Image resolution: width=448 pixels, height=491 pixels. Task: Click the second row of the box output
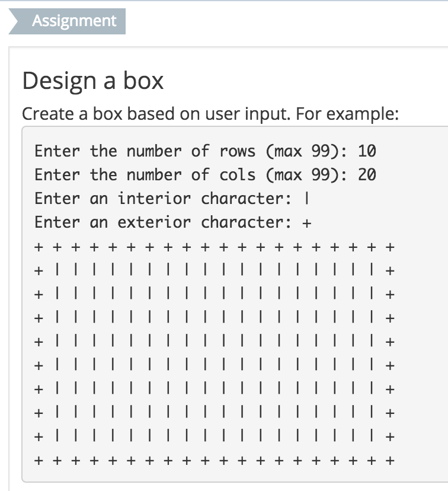coord(215,270)
